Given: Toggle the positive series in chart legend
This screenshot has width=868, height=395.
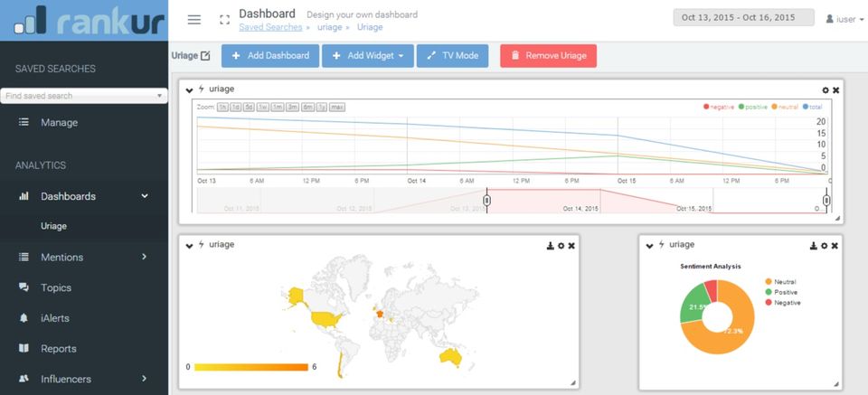Looking at the screenshot, I should (753, 107).
